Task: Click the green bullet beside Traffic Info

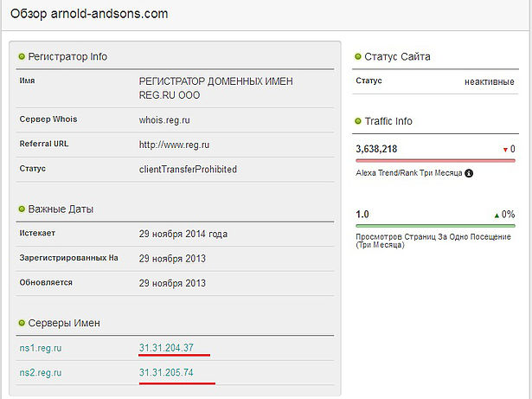Action: click(x=358, y=122)
